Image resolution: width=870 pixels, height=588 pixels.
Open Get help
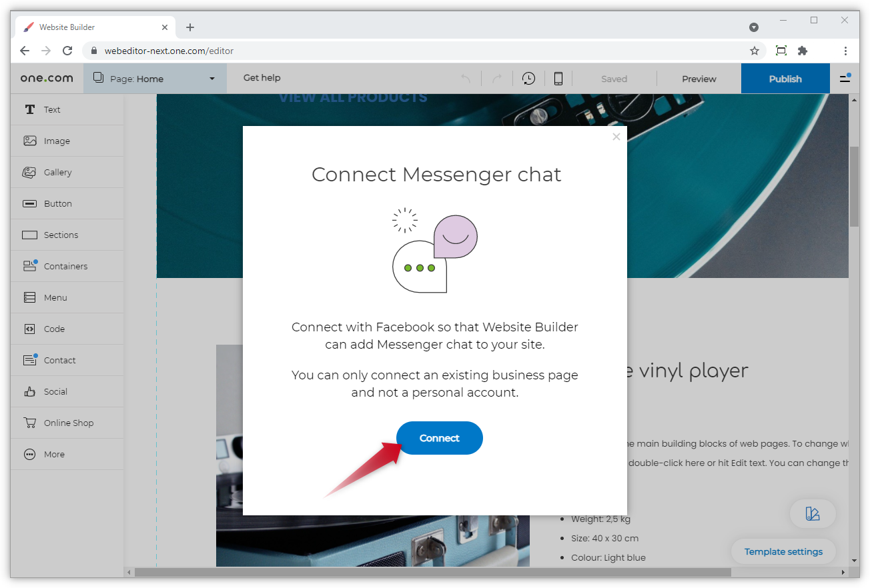pos(262,77)
